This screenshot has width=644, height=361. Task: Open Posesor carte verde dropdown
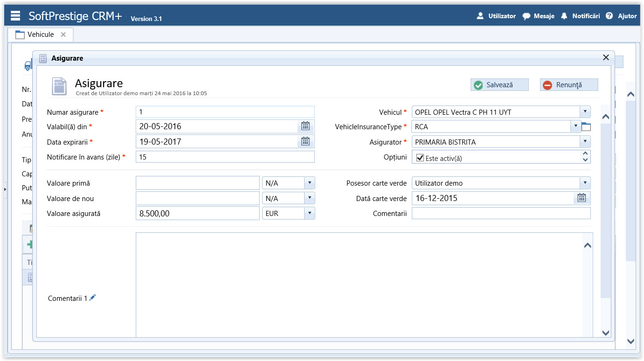585,183
